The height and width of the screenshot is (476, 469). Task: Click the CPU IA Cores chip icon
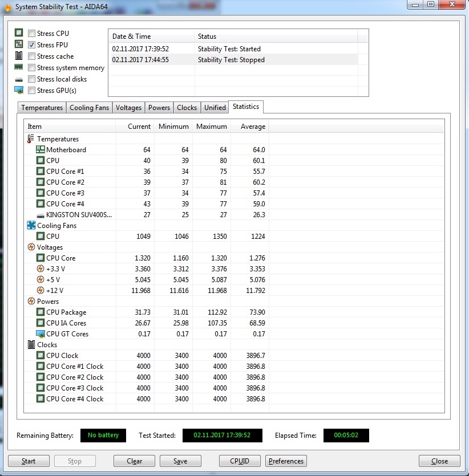41,323
